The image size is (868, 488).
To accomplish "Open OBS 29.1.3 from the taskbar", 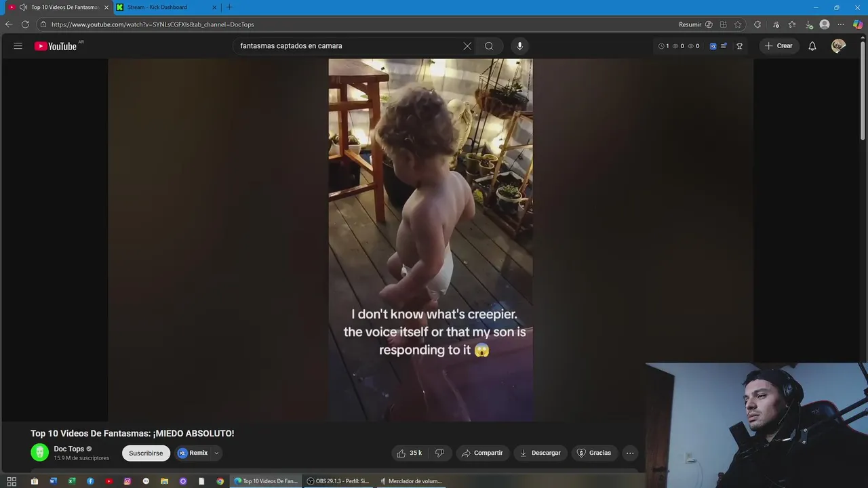I will pyautogui.click(x=338, y=481).
